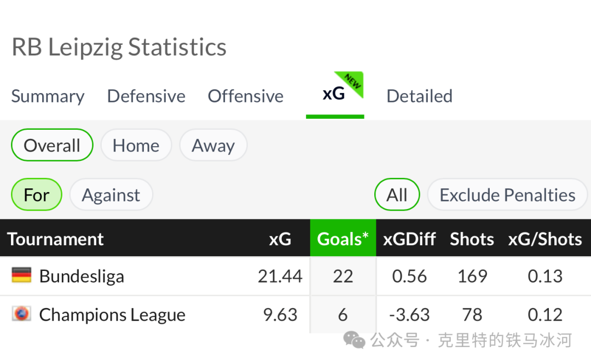Open the Summary tab
Image resolution: width=591 pixels, height=364 pixels.
point(48,96)
